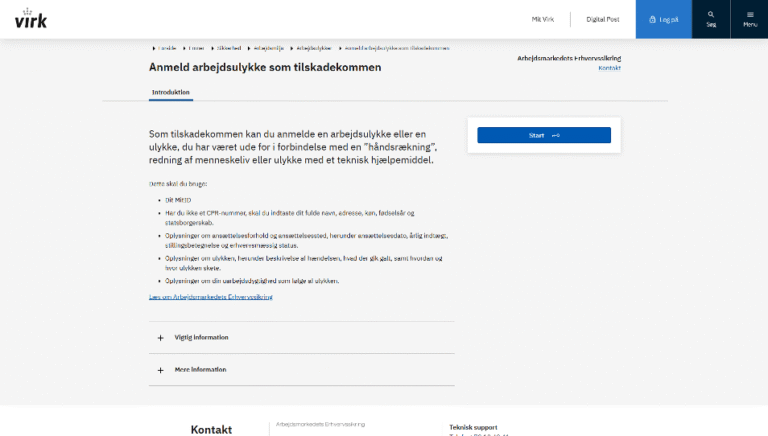Viewport: 768px width, 436px height.
Task: Follow the Læs om Arbejdsmarkedets Erhvervssikring link
Action: 210,297
